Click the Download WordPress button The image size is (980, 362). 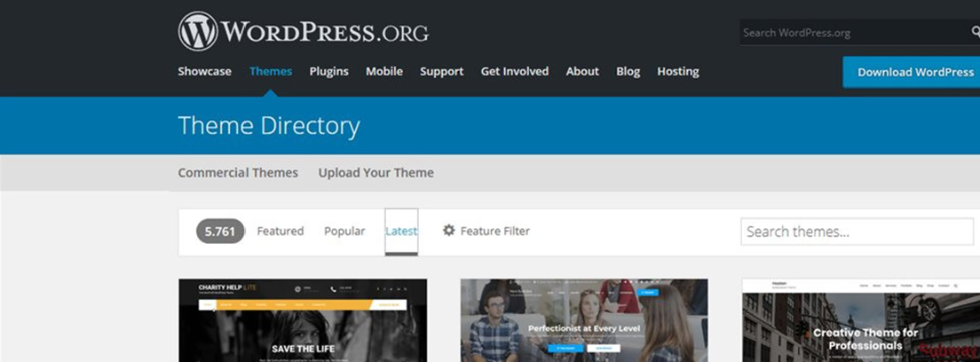point(912,72)
